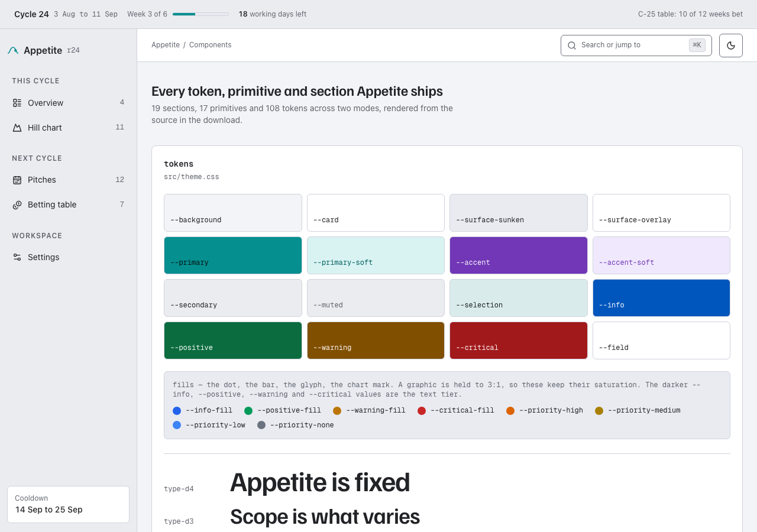The image size is (757, 532).
Task: Click the Appetite breadcrumb link
Action: click(166, 45)
